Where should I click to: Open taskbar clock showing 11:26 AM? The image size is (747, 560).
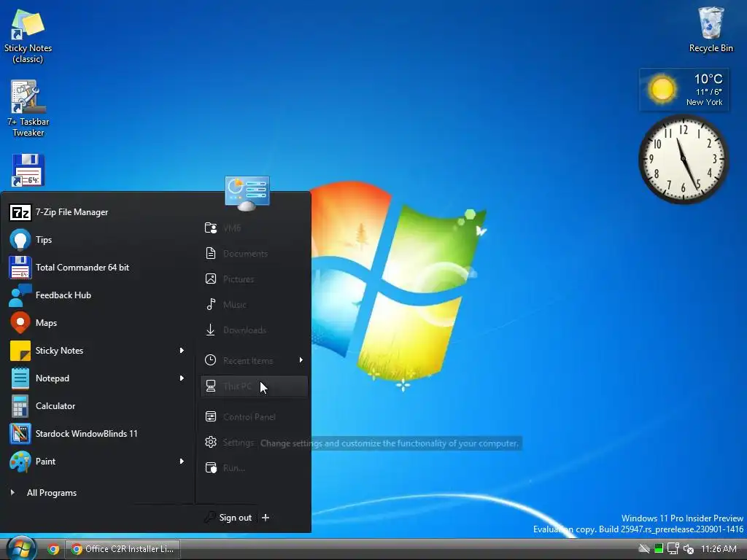[719, 549]
